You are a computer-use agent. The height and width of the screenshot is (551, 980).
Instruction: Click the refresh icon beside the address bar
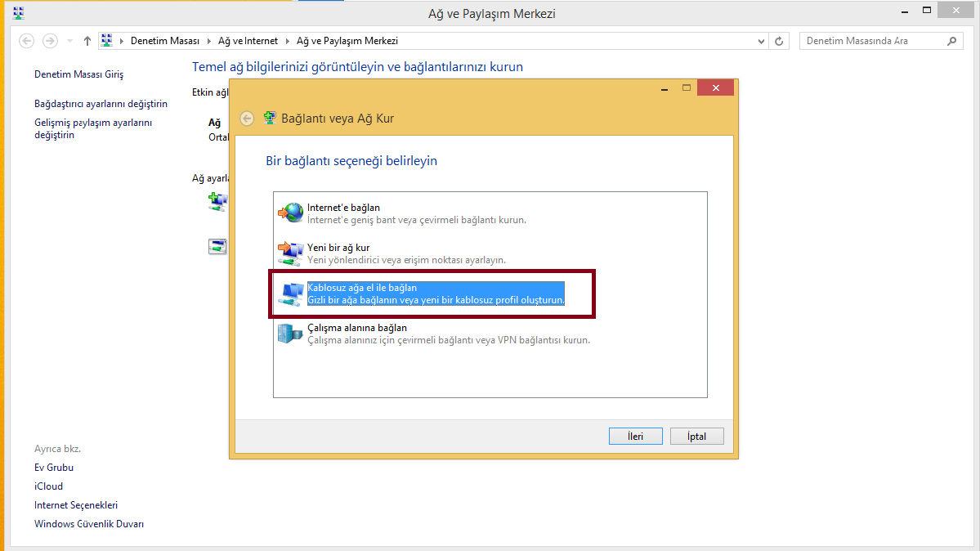[780, 41]
